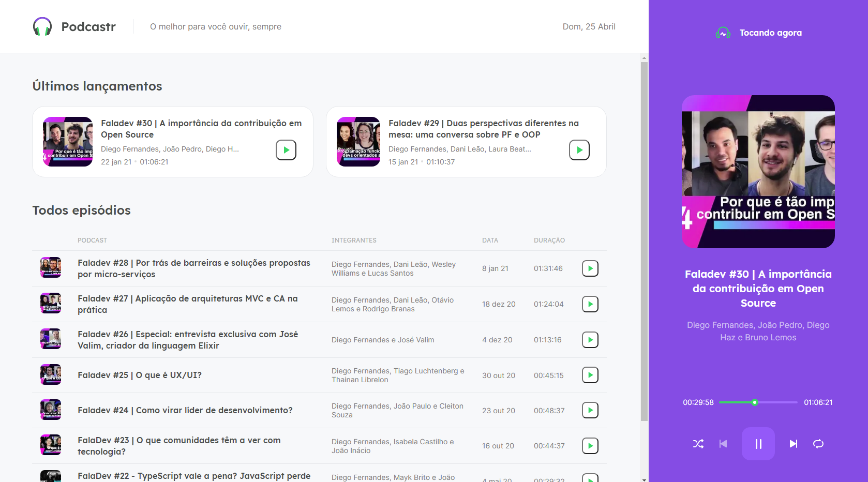Open FalaDev #23 episode title link

pyautogui.click(x=179, y=446)
